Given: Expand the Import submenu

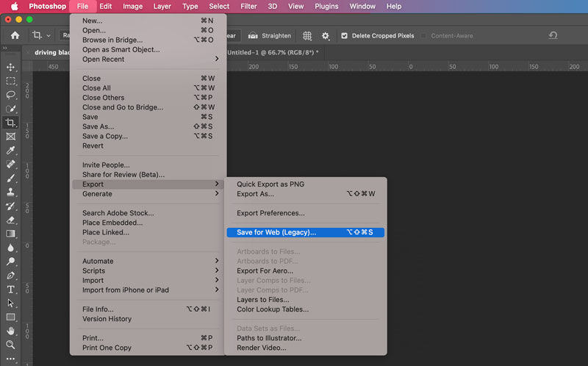Looking at the screenshot, I should (148, 280).
